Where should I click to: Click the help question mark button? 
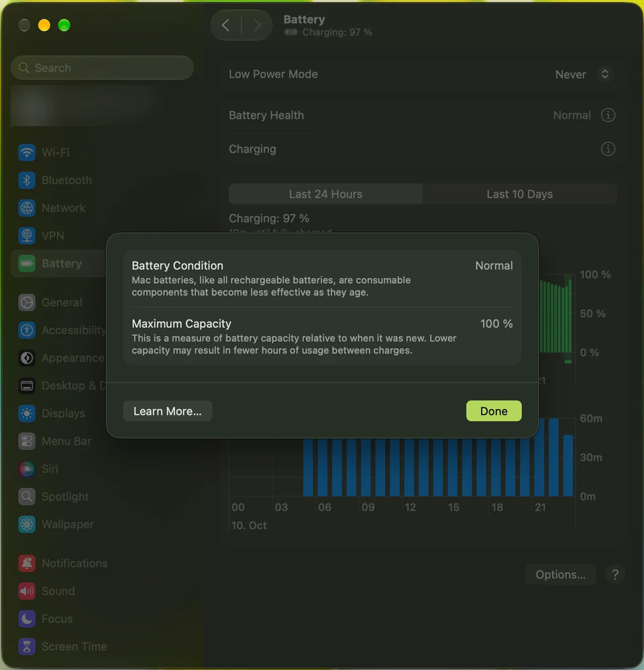coord(615,574)
